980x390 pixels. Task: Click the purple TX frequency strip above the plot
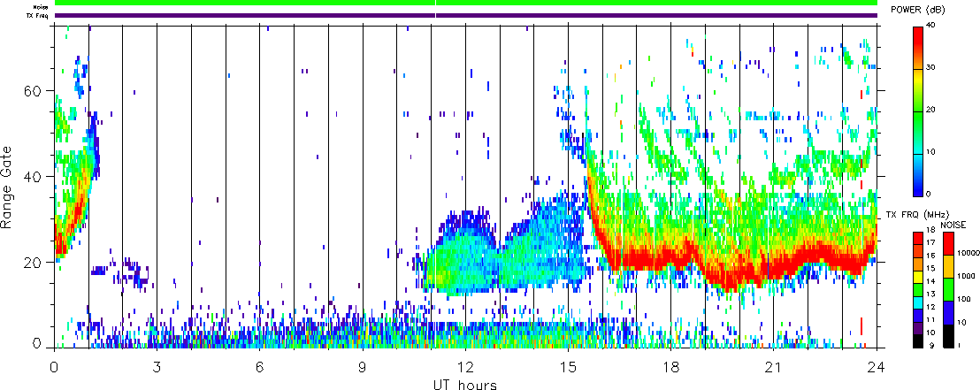(x=466, y=15)
